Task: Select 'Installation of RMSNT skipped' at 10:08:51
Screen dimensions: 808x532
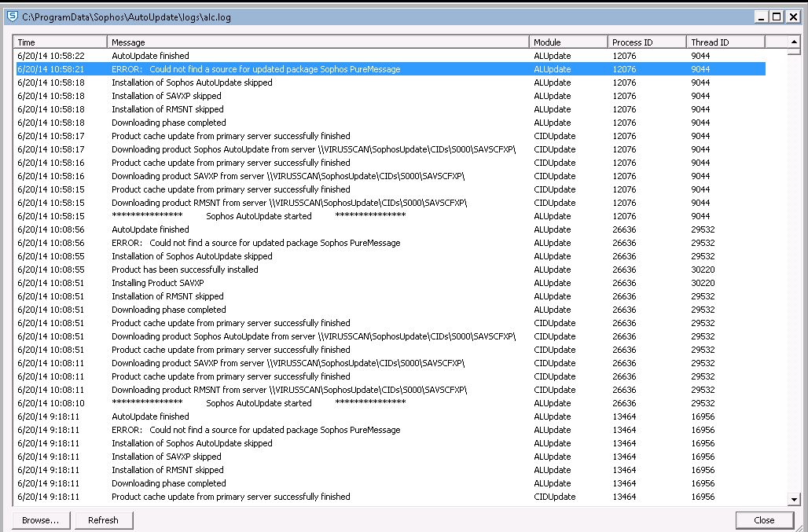Action: 391,296
